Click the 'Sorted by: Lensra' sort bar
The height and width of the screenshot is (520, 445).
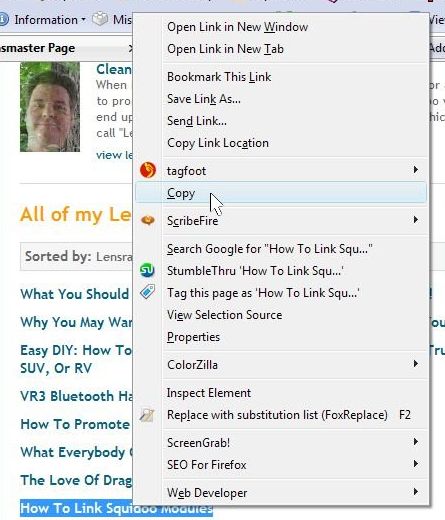(x=76, y=256)
